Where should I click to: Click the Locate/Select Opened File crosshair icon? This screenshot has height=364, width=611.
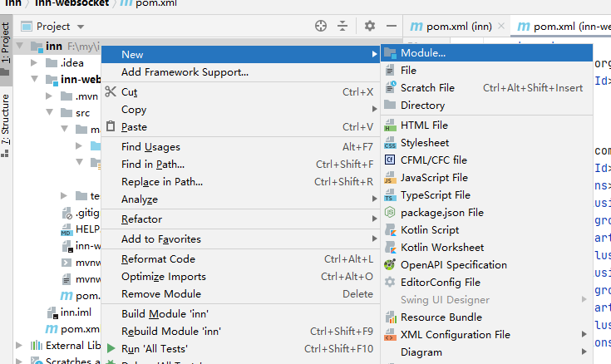click(321, 26)
